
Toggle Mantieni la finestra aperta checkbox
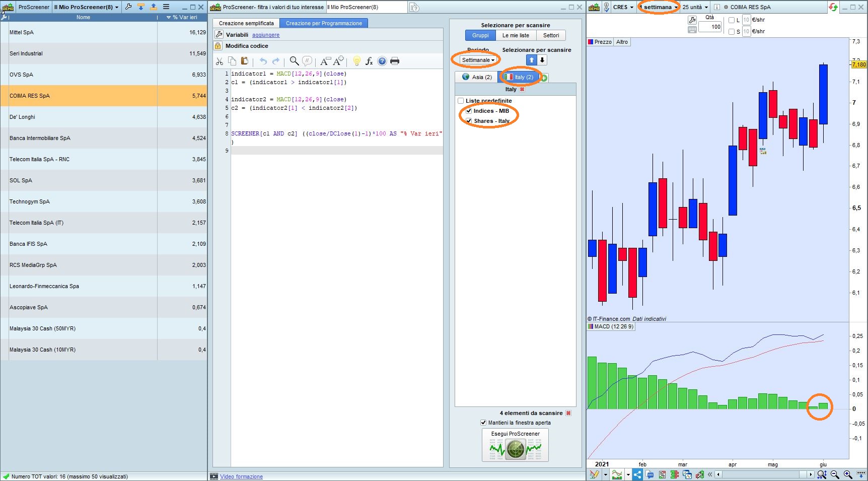[x=483, y=423]
